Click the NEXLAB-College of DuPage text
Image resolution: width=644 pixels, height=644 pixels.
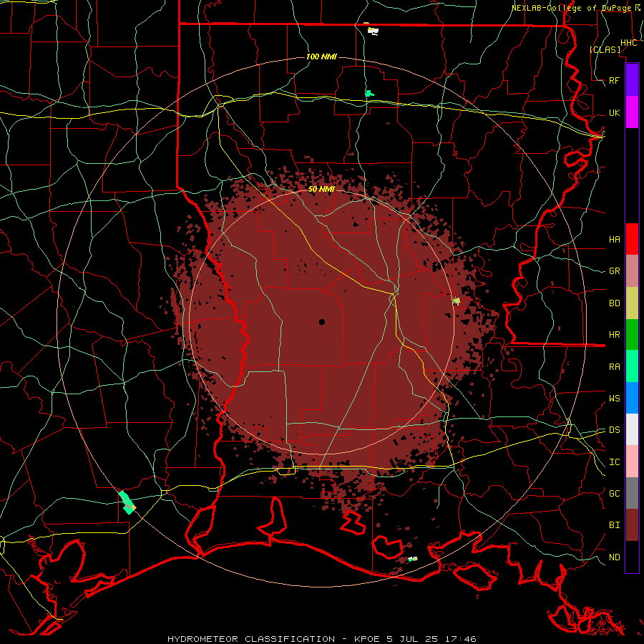(572, 8)
